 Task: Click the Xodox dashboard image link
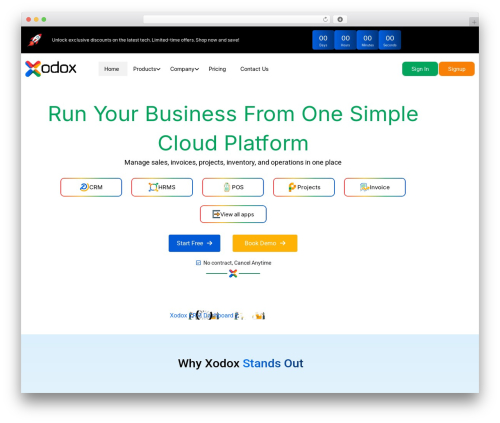click(217, 315)
